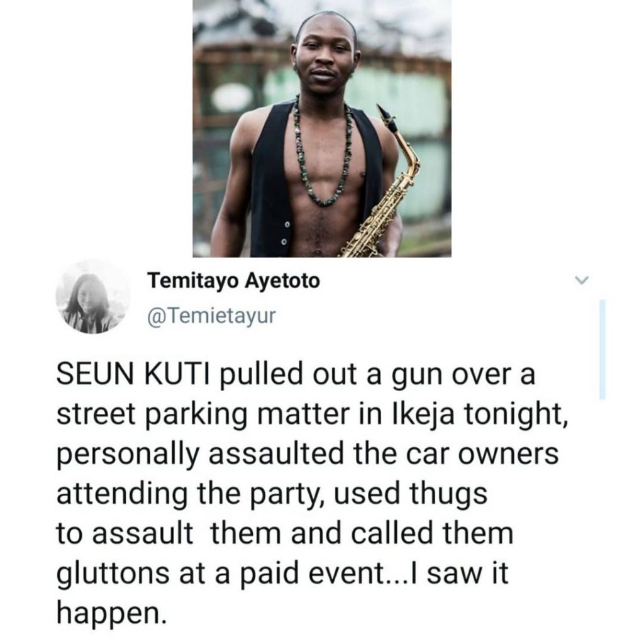
Task: Click Temitayo Ayetoto's round profile avatar
Action: pos(92,295)
